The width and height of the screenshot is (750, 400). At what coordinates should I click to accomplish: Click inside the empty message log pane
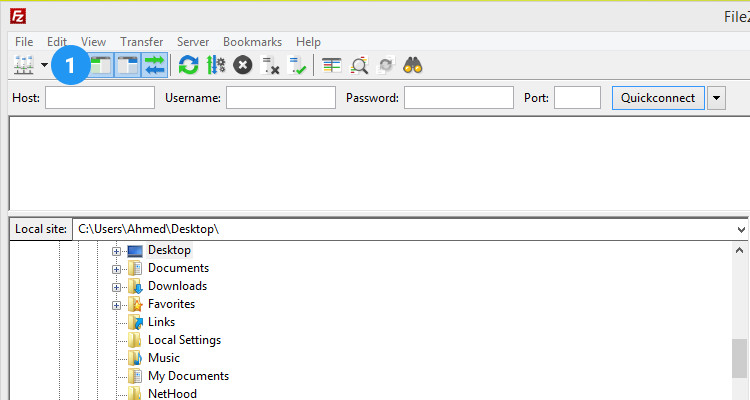pyautogui.click(x=379, y=163)
